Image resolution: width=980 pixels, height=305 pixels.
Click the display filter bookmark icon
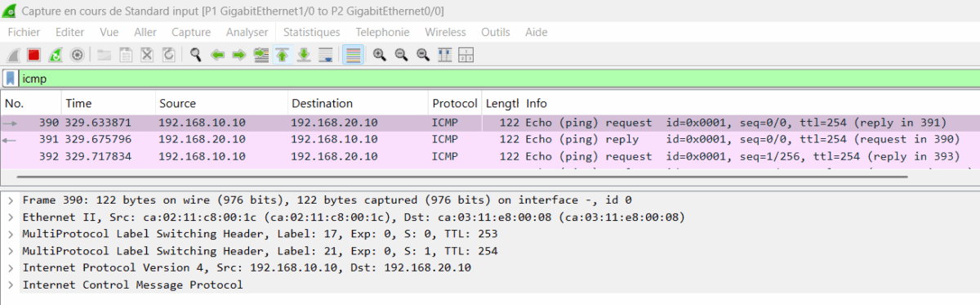click(x=10, y=78)
